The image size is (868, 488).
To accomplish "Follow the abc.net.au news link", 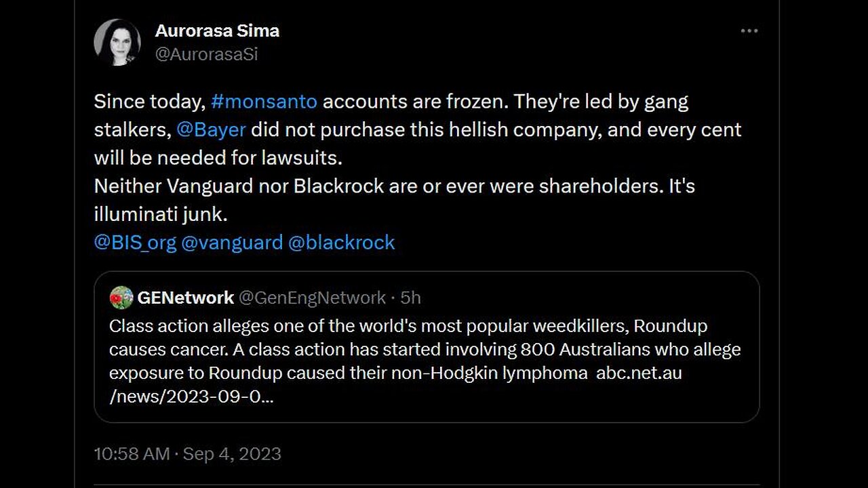I will [x=639, y=373].
